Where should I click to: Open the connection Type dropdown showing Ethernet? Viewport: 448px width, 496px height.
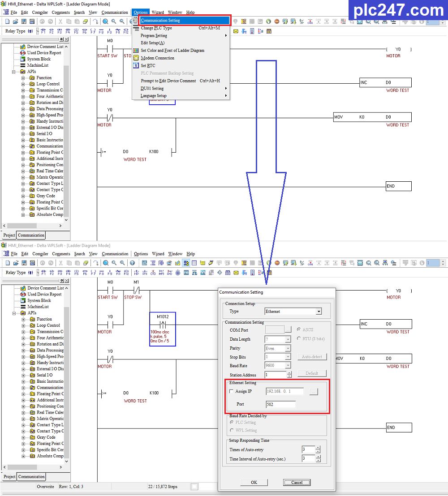[319, 312]
